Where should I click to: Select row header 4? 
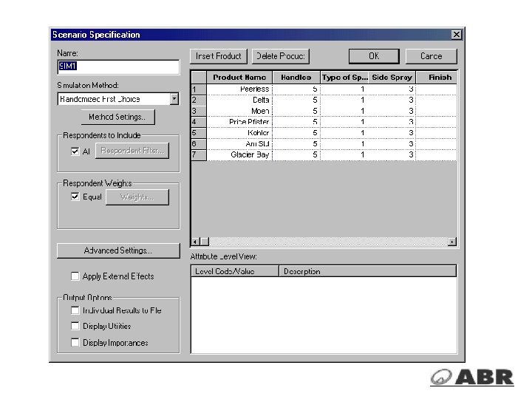click(199, 122)
